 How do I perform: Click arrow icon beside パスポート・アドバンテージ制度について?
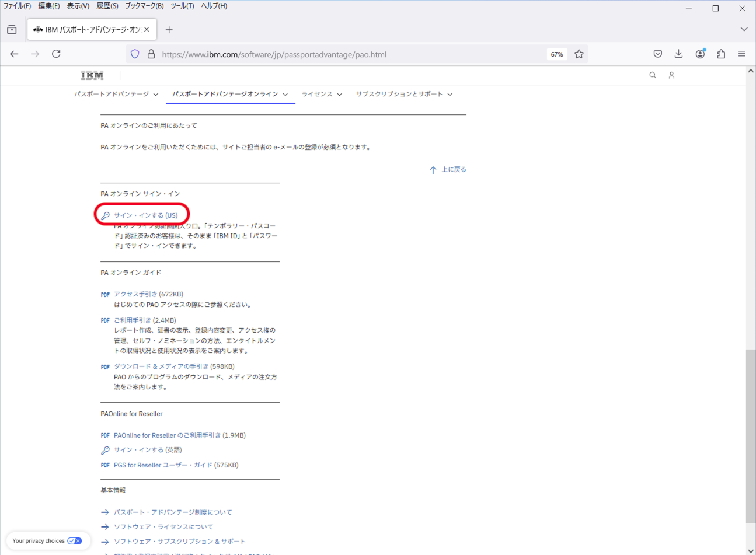point(105,512)
